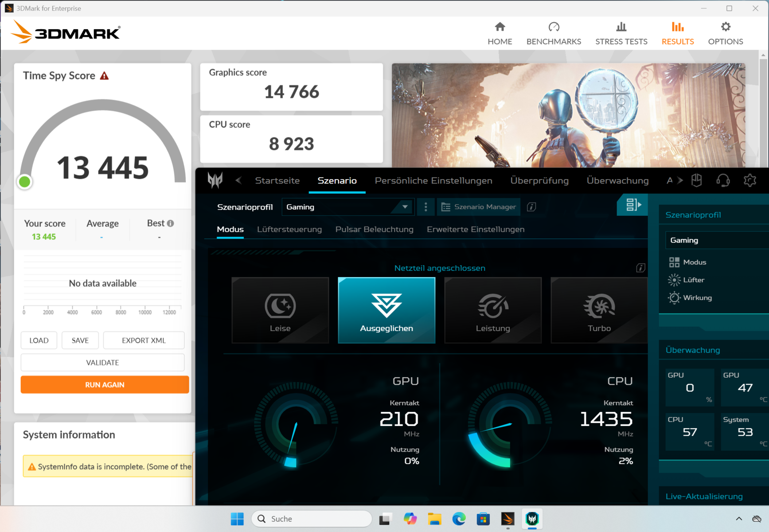Select the Modus sub-tab
Screen dimensions: 769x532
tap(230, 229)
